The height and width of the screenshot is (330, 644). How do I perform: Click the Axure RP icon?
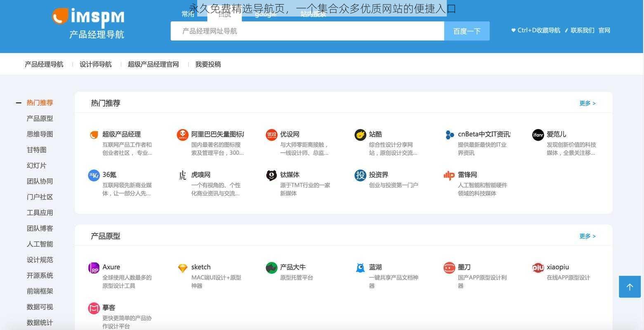pos(94,268)
